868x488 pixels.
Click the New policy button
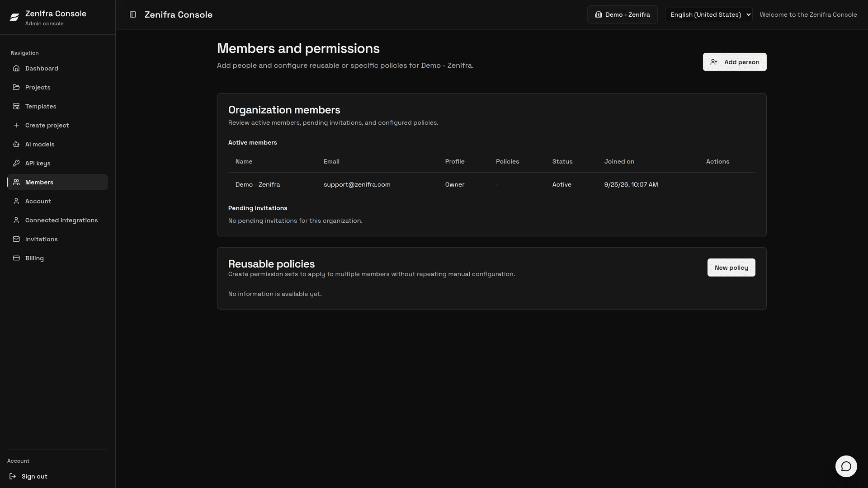[731, 267]
